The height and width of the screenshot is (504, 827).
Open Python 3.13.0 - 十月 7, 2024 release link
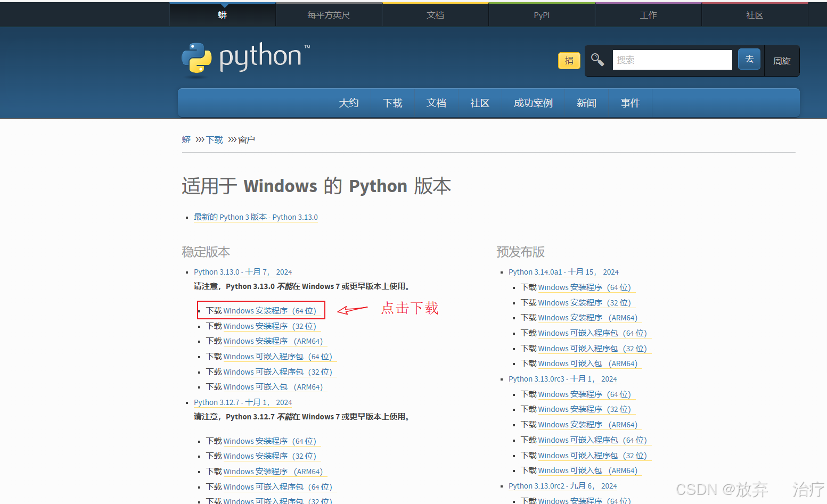point(243,272)
